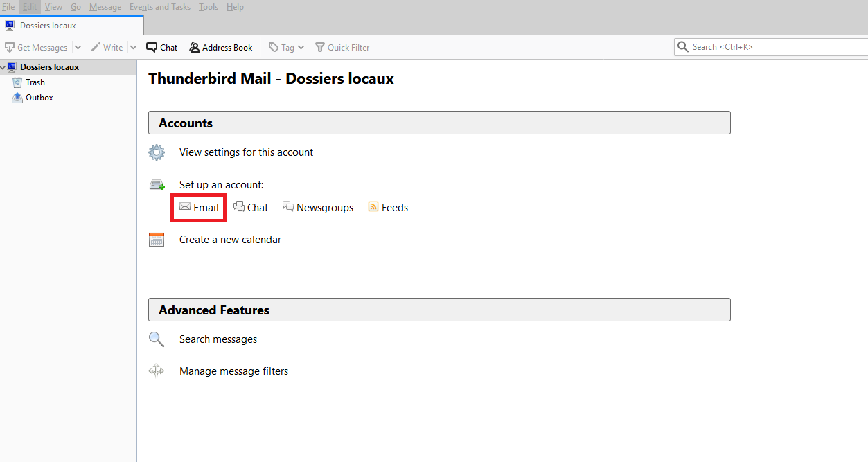
Task: Open Search messages link
Action: 218,339
